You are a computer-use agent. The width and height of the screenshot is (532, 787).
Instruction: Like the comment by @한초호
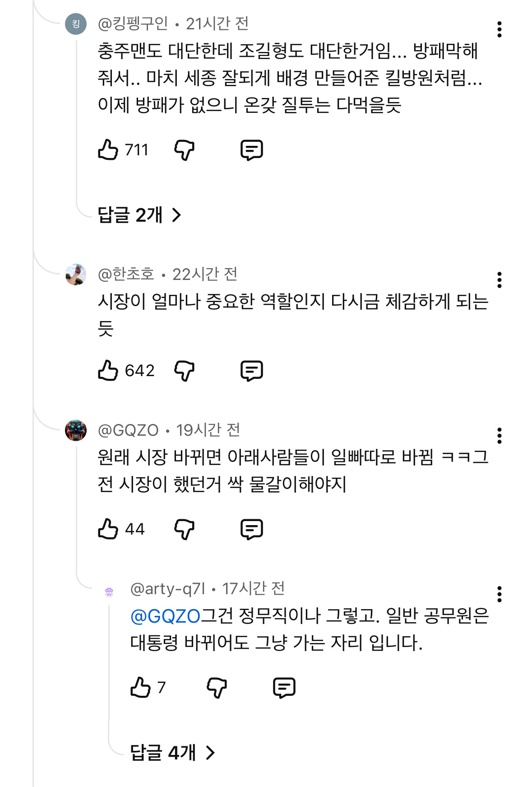(108, 370)
